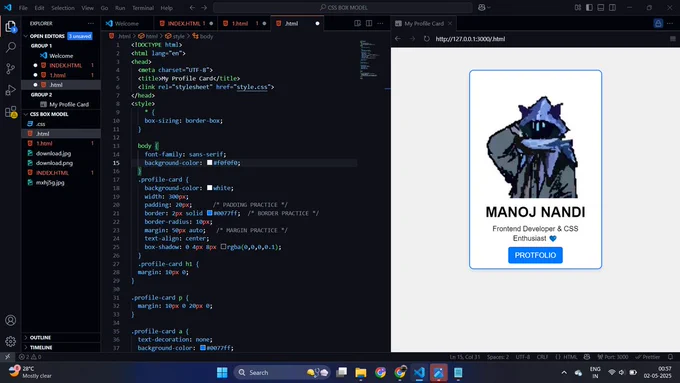Toggle the bottom Panel
The image size is (680, 383).
[601, 7]
